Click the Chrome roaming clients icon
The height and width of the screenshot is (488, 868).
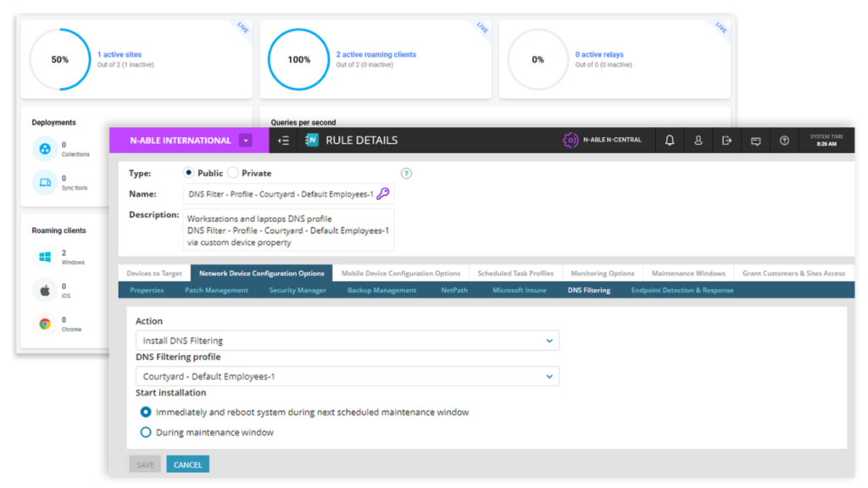tap(45, 324)
